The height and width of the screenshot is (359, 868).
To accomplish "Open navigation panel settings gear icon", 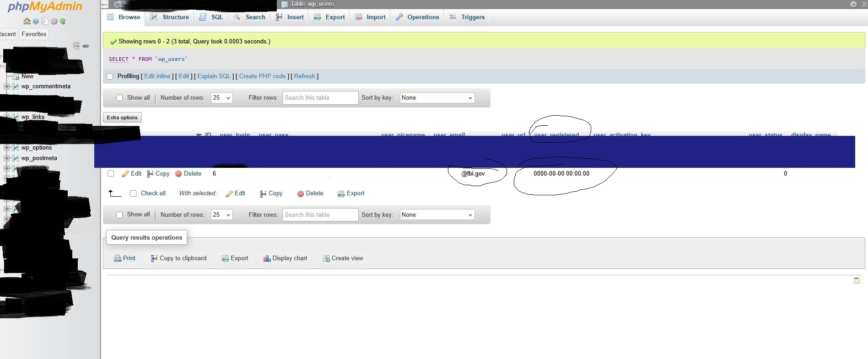I will 54,21.
